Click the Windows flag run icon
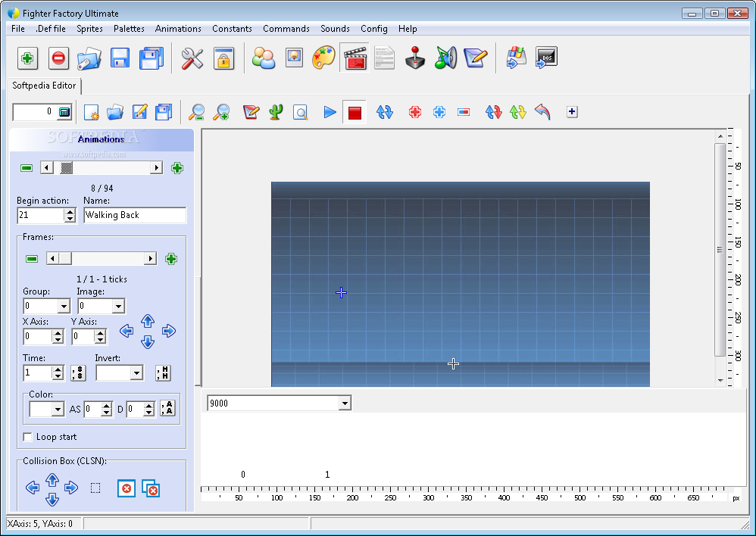This screenshot has width=756, height=536. coord(517,58)
